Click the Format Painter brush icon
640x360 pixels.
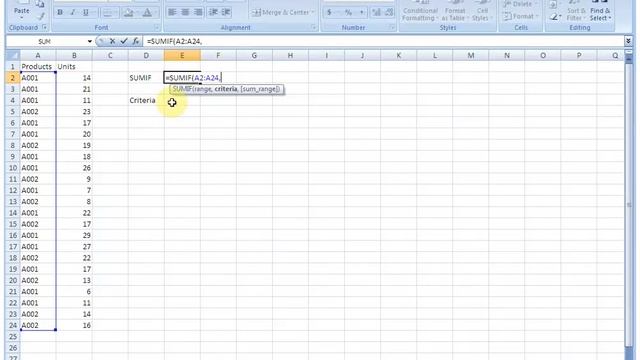40,16
